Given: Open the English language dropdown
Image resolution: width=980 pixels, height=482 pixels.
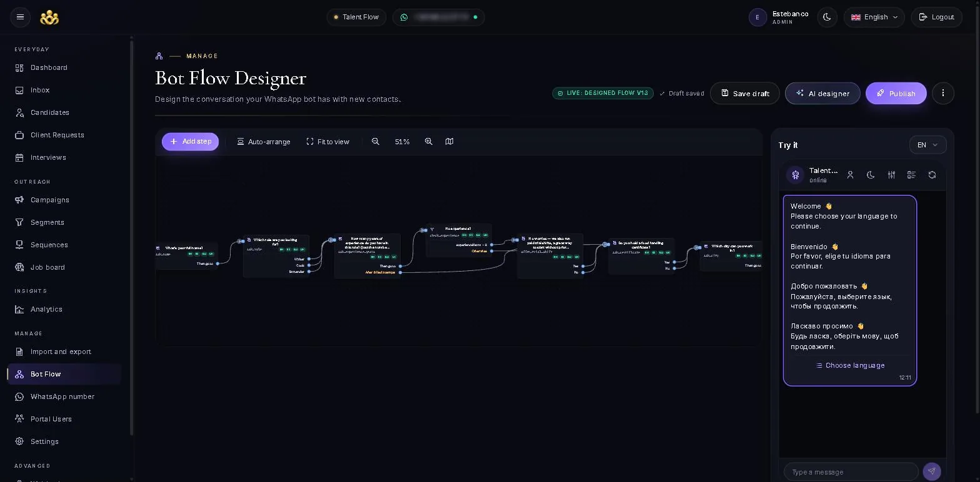Looking at the screenshot, I should click(874, 17).
